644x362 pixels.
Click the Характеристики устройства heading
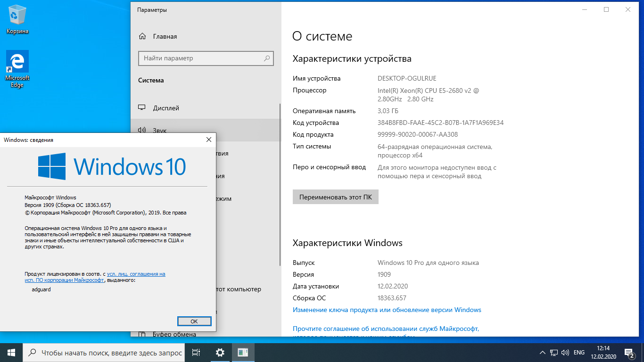(352, 59)
